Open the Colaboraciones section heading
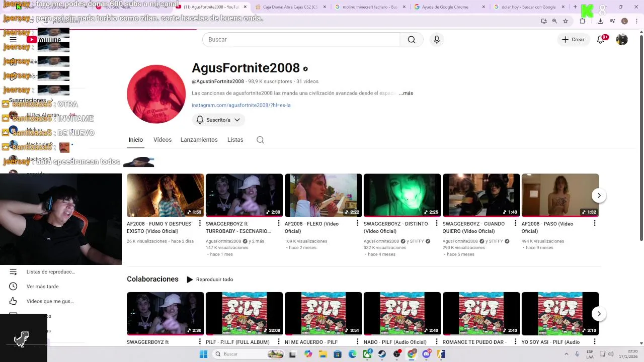Screen dimensions: 644x362 point(152,279)
